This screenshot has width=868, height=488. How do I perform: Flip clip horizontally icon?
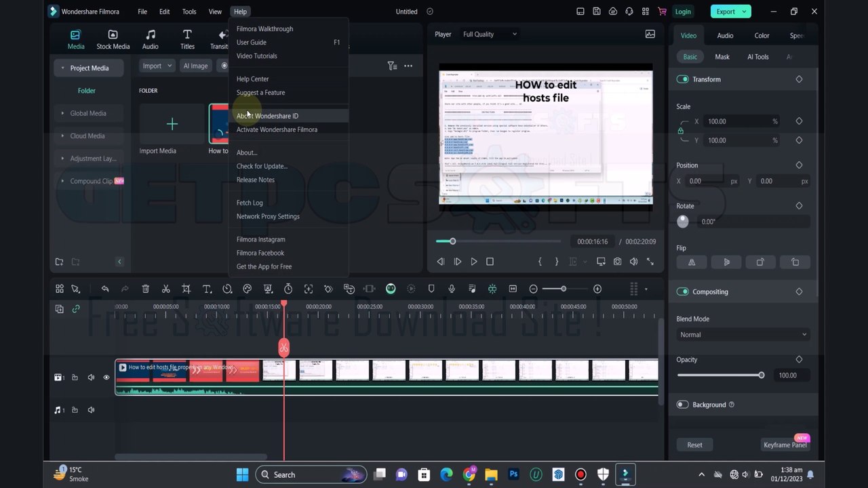coord(692,262)
